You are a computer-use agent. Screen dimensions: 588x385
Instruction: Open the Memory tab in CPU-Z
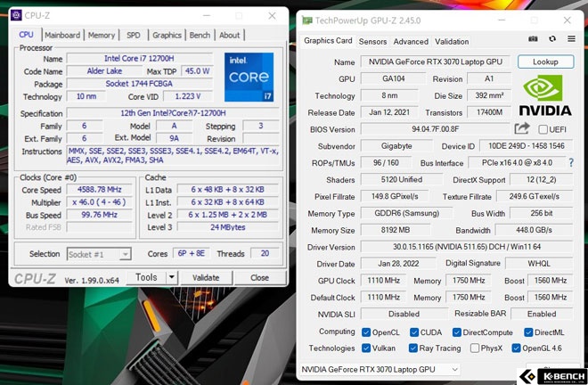point(102,36)
